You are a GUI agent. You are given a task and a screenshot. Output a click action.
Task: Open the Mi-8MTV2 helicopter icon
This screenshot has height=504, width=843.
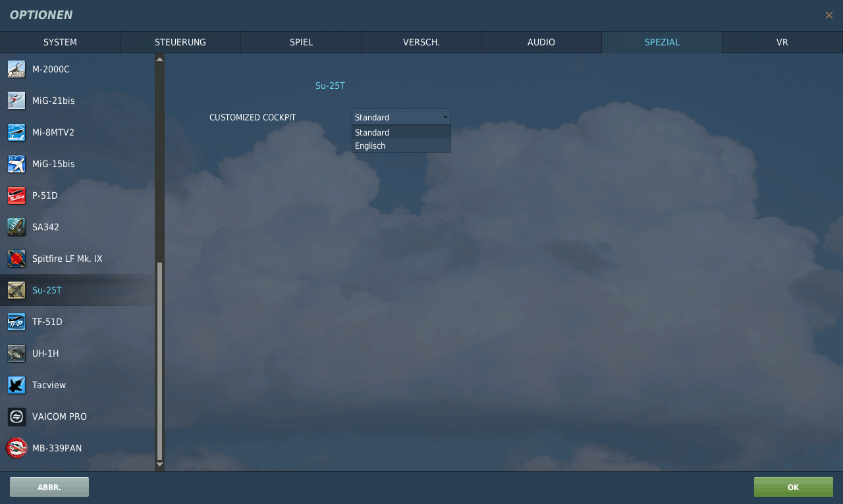(x=16, y=132)
